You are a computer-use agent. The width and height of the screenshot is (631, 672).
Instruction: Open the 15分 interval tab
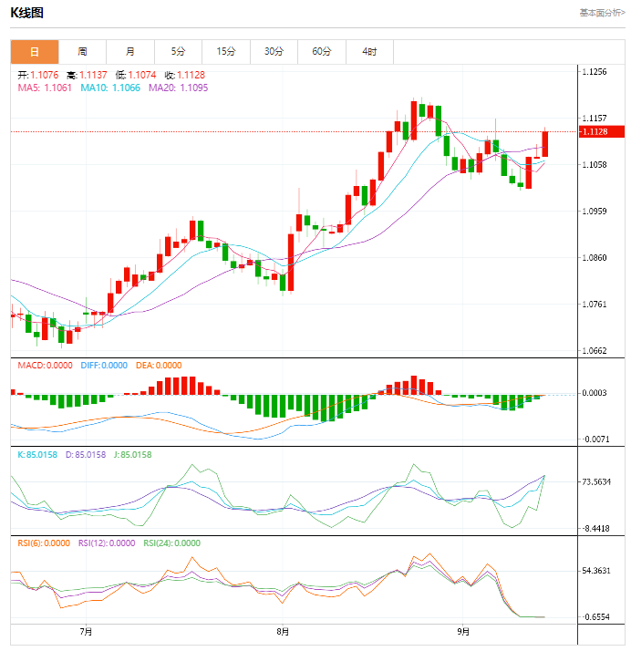[226, 52]
